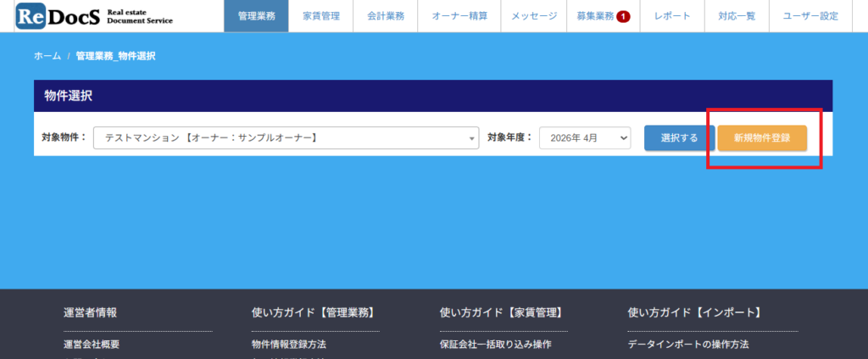View the レポート tab
The image size is (868, 359).
pyautogui.click(x=672, y=16)
